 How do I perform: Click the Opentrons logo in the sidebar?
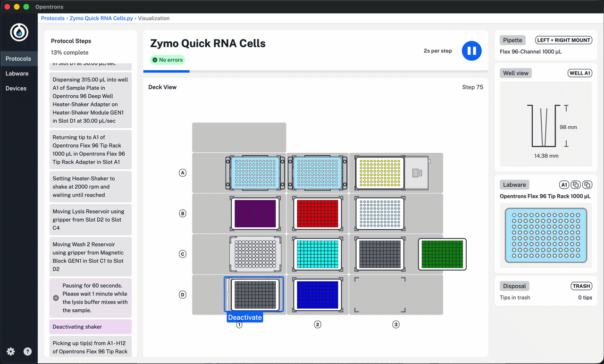(x=19, y=32)
